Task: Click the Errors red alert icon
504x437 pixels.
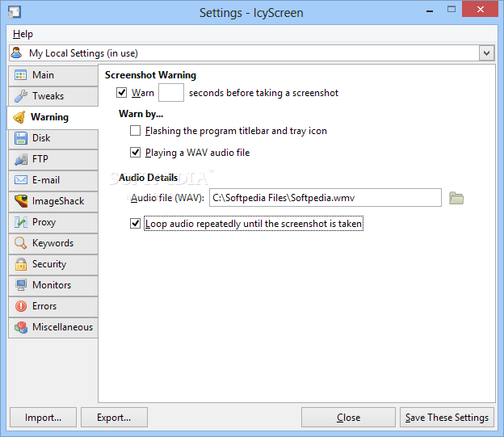Action: tap(21, 306)
